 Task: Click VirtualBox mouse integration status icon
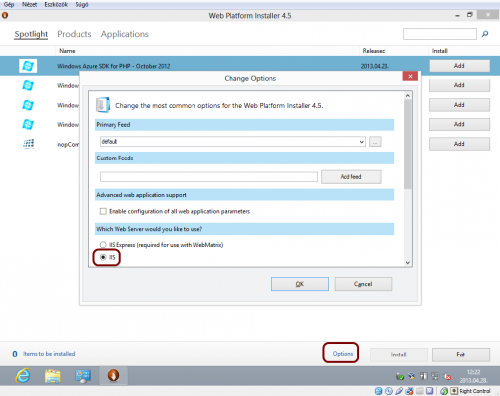[444, 391]
